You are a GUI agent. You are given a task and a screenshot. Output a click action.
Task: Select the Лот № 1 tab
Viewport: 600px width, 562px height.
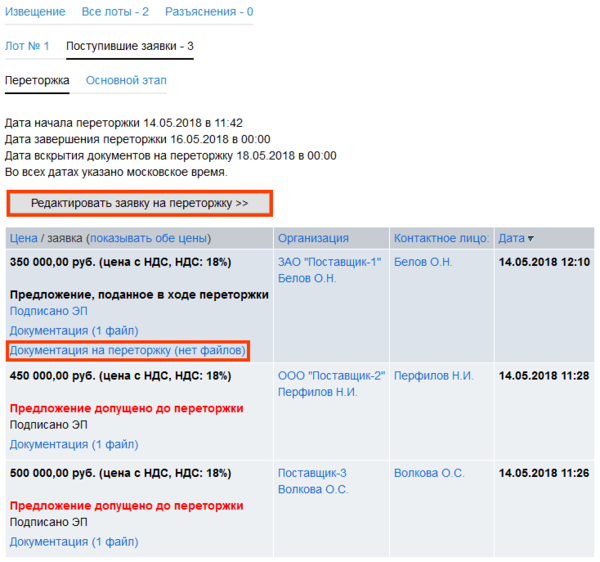27,46
